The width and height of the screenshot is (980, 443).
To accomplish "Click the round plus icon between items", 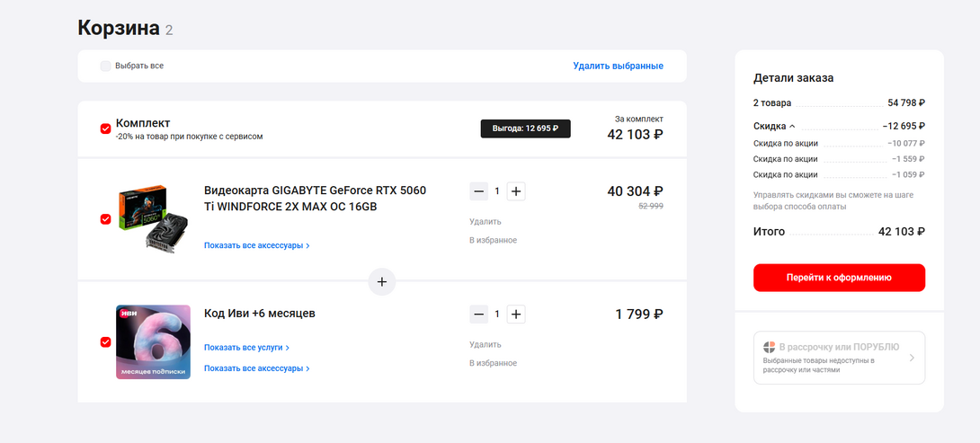I will (x=382, y=282).
